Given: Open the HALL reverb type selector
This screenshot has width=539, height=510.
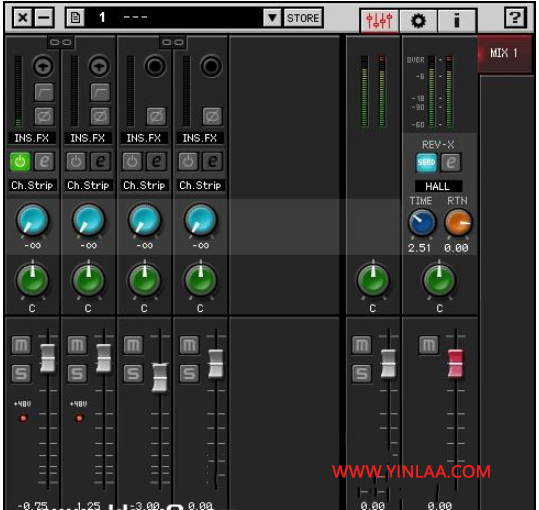Looking at the screenshot, I should point(438,186).
